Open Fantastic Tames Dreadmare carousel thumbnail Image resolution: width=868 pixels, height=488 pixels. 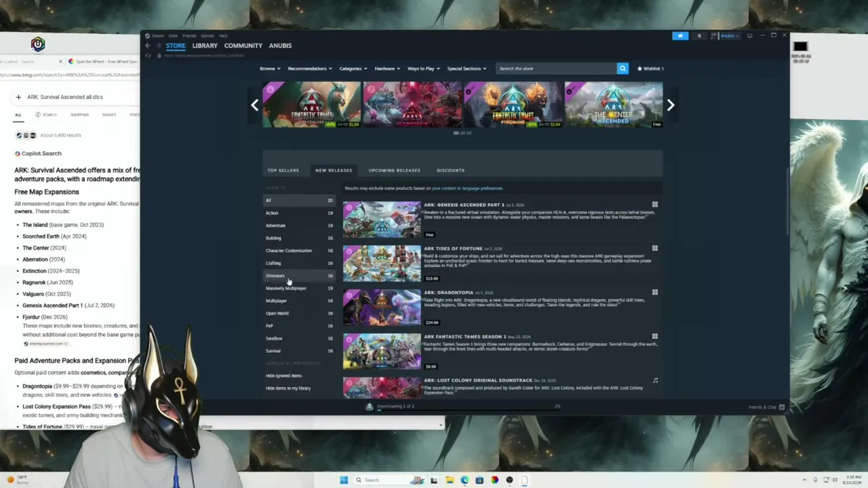[x=312, y=104]
